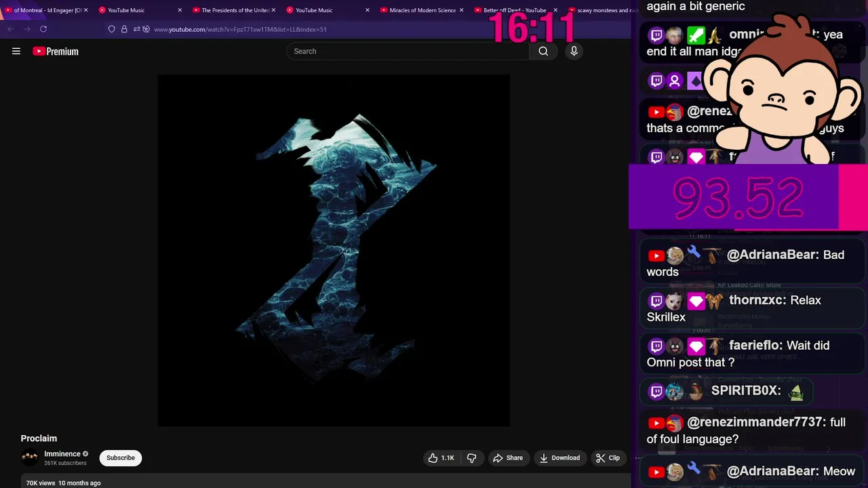The image size is (868, 488).
Task: Click the pink 16:11 timer overlay
Action: 534,28
